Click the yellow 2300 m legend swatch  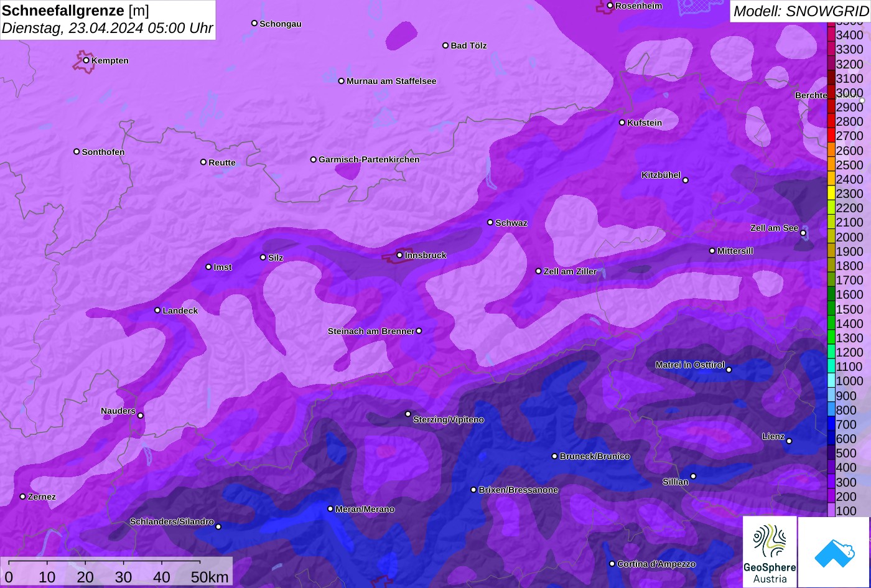tap(831, 193)
